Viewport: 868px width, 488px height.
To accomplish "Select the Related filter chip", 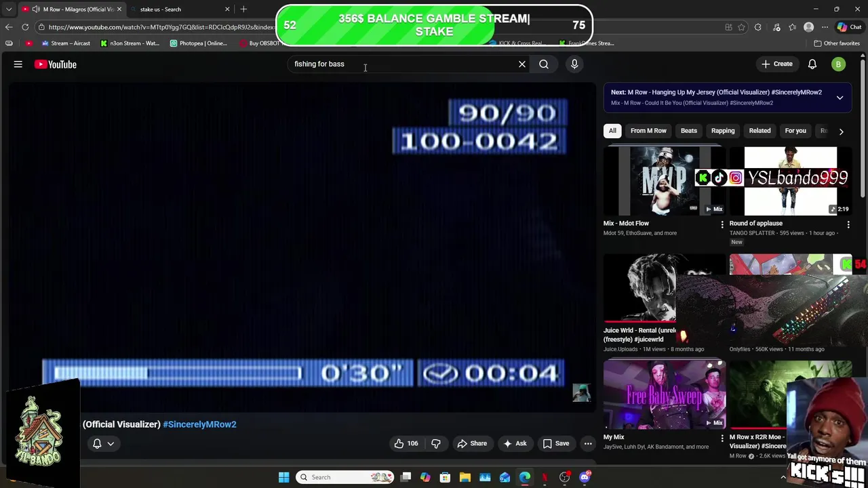I will point(759,131).
